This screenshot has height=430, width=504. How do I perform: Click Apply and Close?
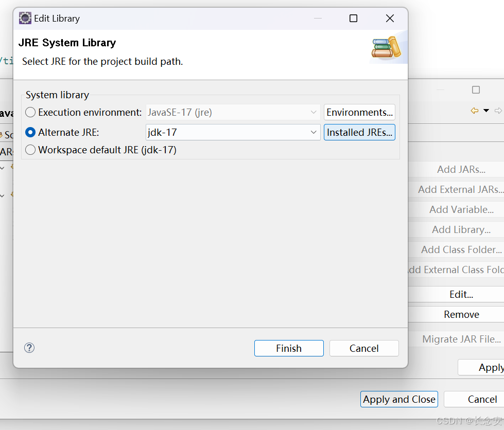(399, 399)
